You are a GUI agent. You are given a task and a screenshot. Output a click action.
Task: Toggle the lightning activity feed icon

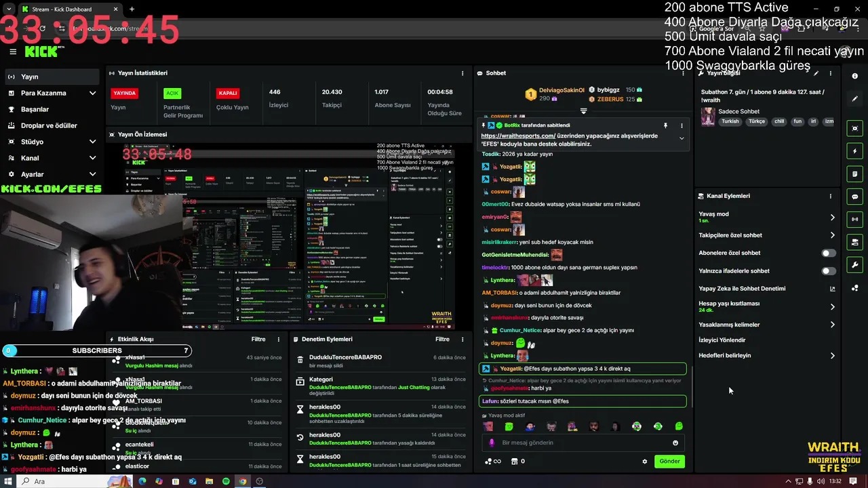pos(855,151)
